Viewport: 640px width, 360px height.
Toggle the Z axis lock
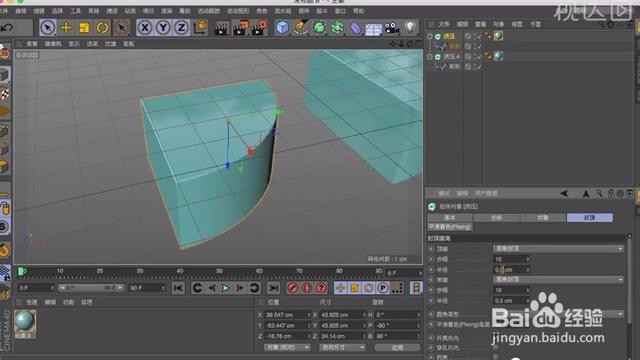coord(181,28)
